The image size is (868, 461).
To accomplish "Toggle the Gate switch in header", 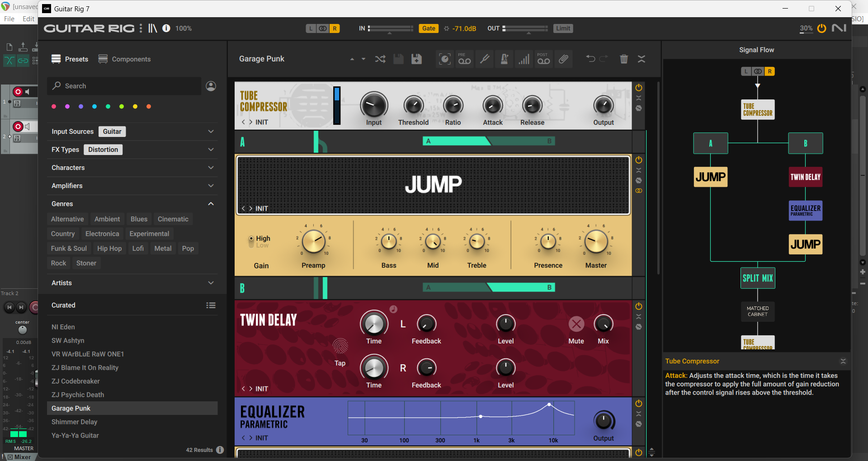I will [429, 28].
